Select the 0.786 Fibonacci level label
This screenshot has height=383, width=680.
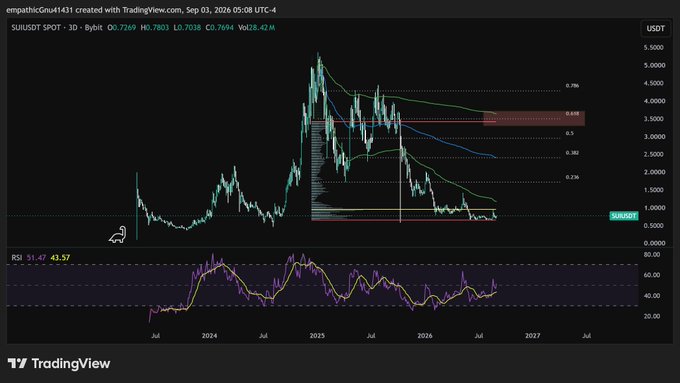tap(572, 86)
